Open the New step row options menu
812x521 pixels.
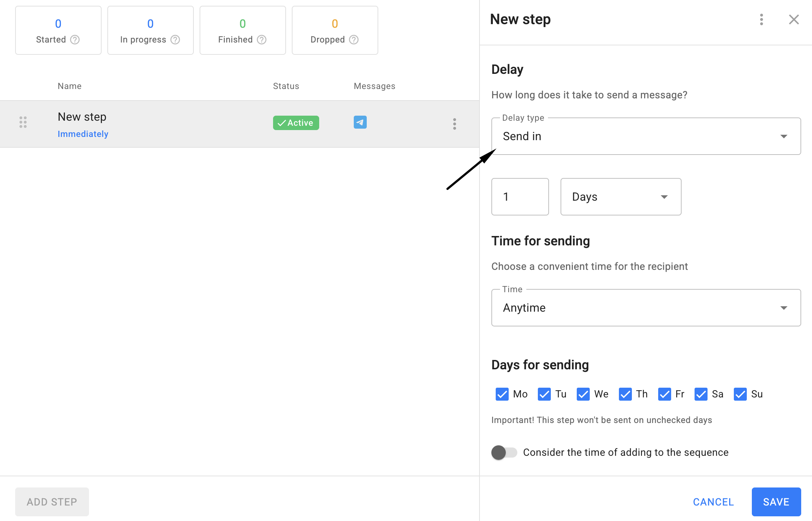tap(454, 124)
